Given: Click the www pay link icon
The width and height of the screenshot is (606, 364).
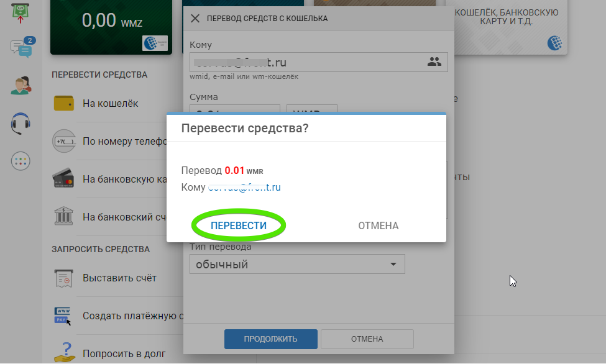Looking at the screenshot, I should [x=63, y=316].
